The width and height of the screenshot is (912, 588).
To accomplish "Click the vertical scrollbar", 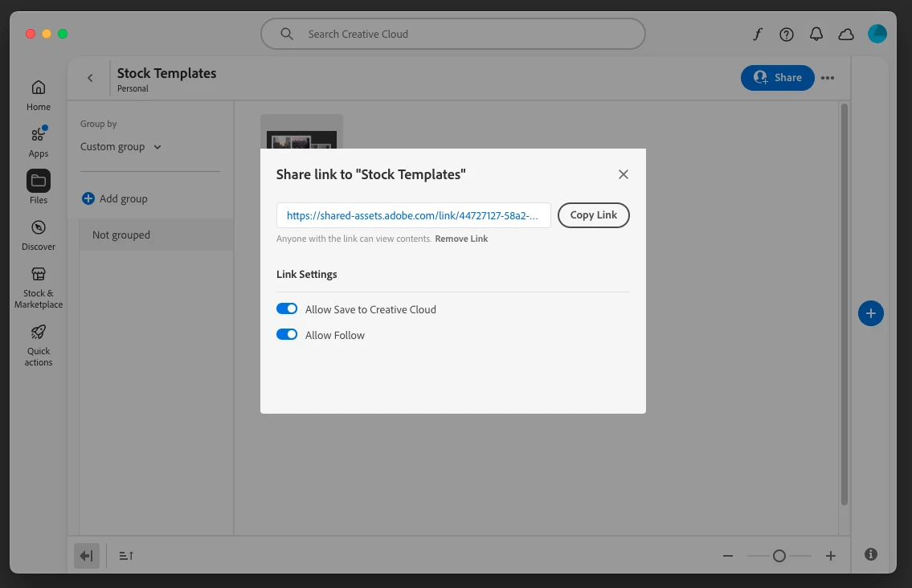I will (844, 304).
